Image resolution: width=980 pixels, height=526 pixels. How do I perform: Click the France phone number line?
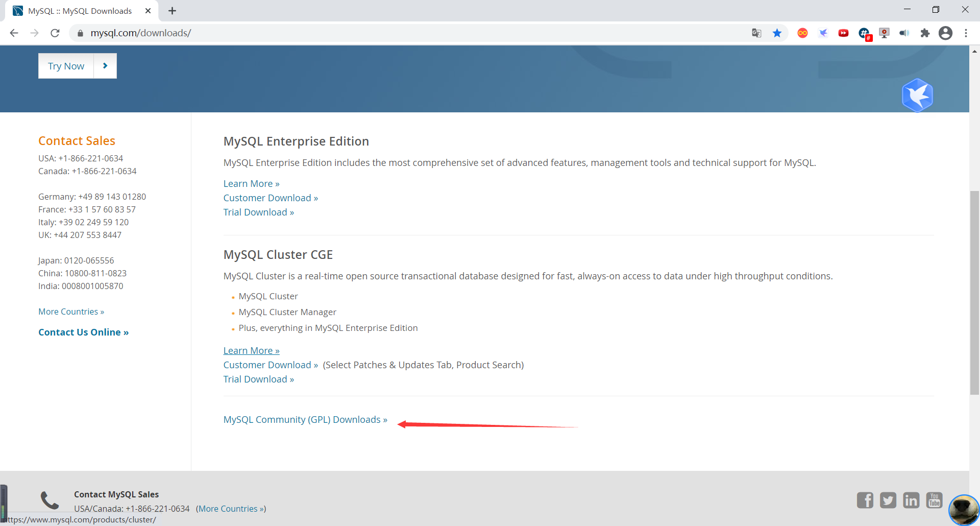pos(87,210)
